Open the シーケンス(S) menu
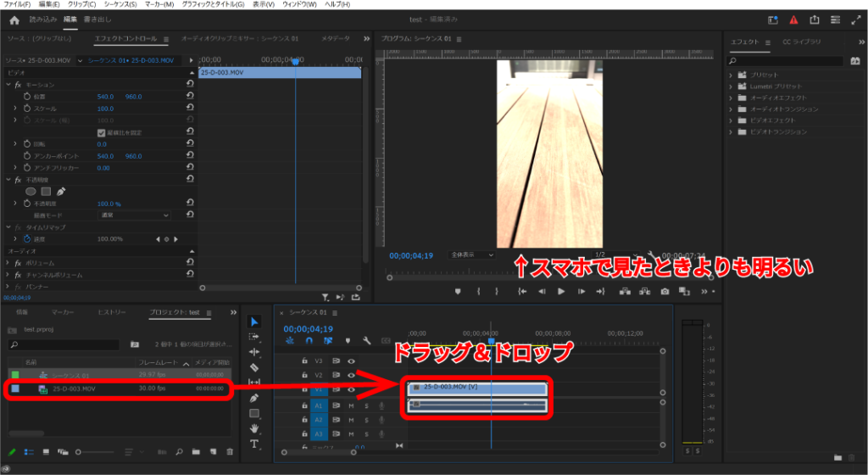This screenshot has height=475, width=868. coord(120,4)
